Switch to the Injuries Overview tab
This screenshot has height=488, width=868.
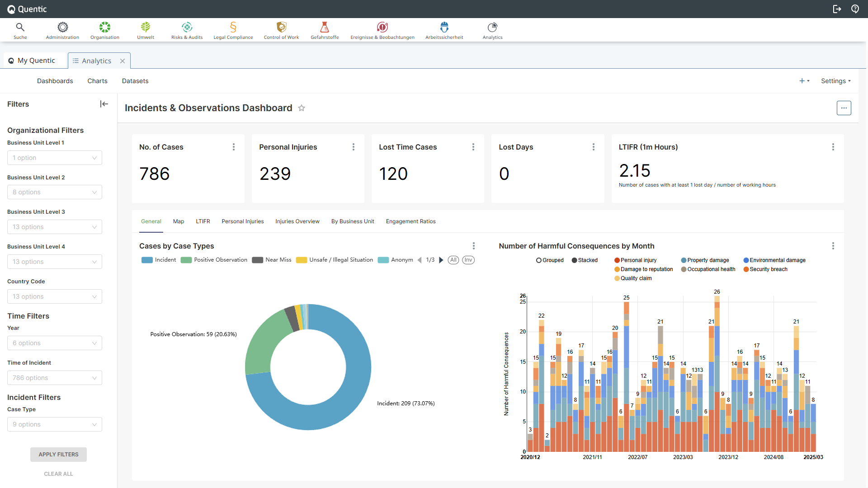[297, 221]
